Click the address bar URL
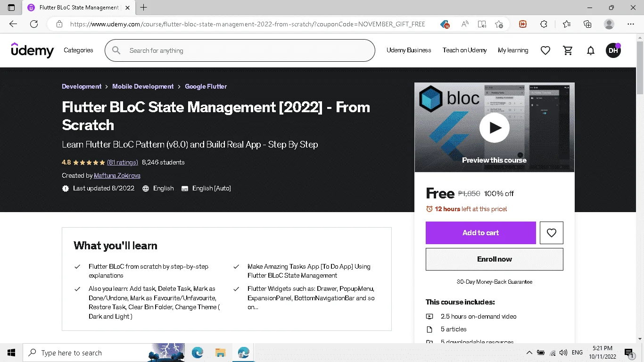The width and height of the screenshot is (644, 362). tap(248, 24)
